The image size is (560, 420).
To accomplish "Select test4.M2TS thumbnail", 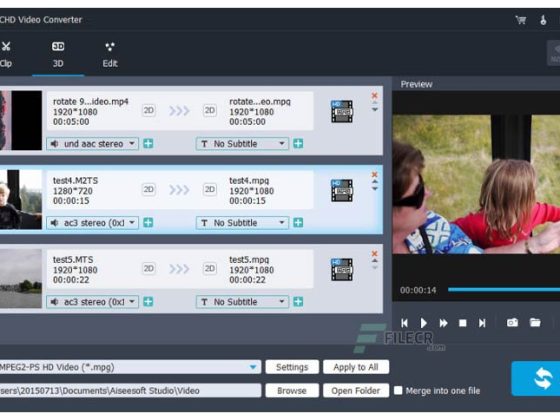I will 21,199.
